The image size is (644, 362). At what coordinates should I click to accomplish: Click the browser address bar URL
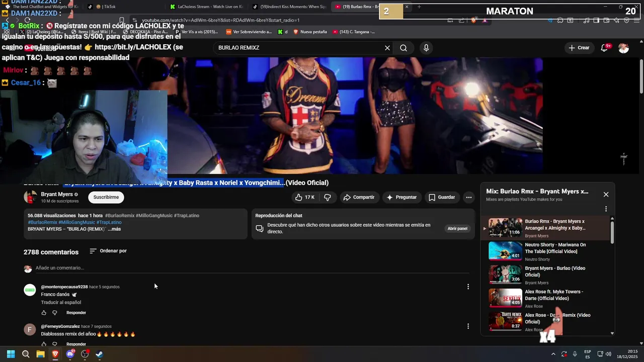220,20
